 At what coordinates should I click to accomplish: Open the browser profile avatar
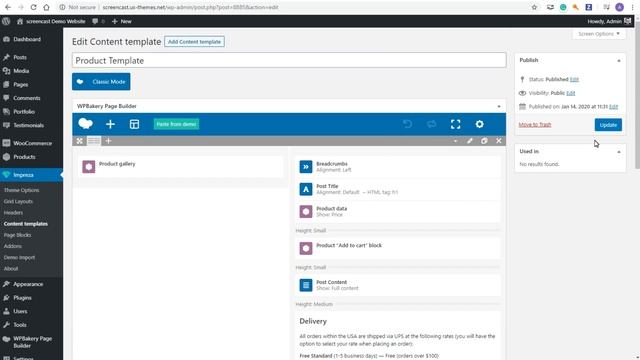[620, 7]
